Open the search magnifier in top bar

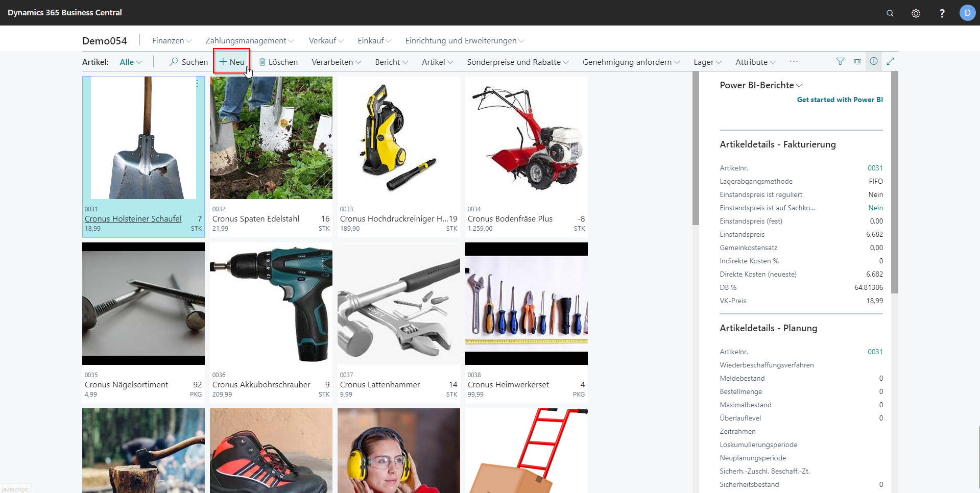(x=890, y=13)
